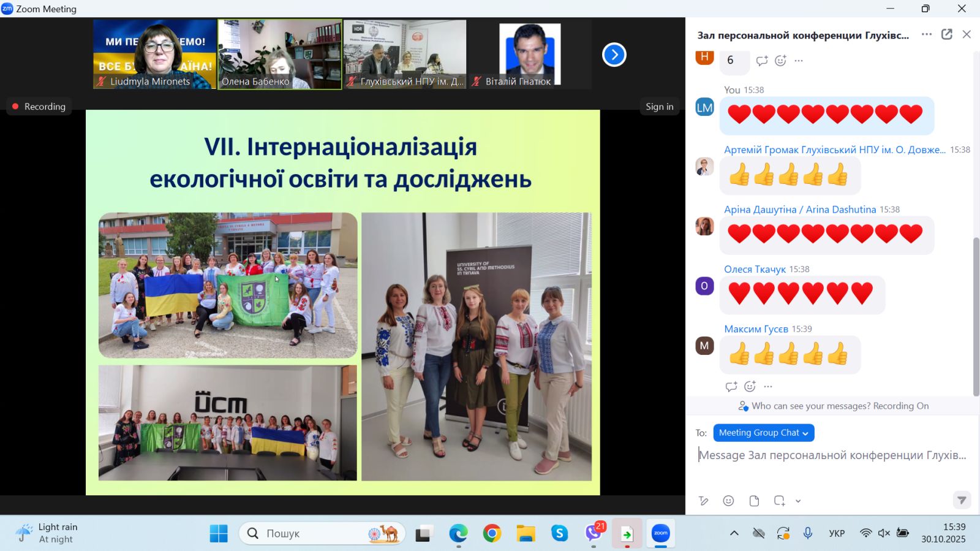Screen dimensions: 980x551
Task: Close the meeting chat panel
Action: pyautogui.click(x=967, y=34)
